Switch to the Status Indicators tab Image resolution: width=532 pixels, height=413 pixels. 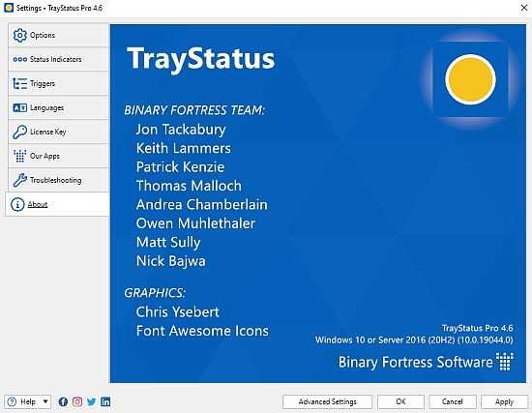[x=58, y=59]
